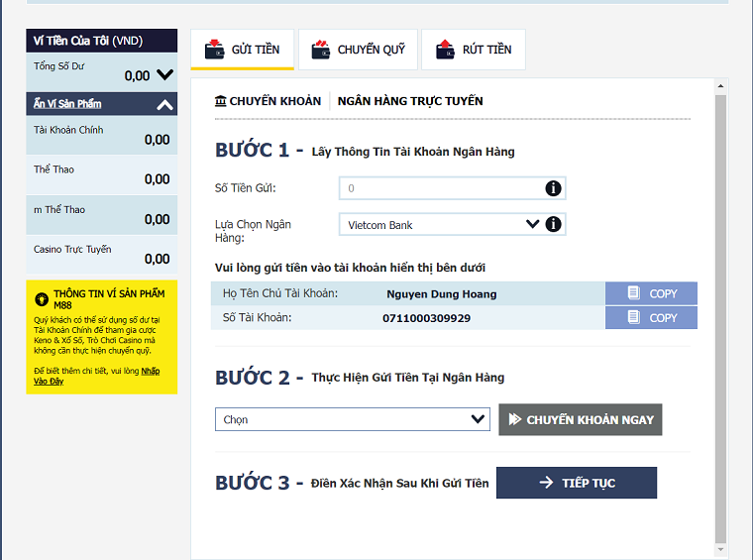
Task: Click the Gửi Tiền wallet icon
Action: 214,49
